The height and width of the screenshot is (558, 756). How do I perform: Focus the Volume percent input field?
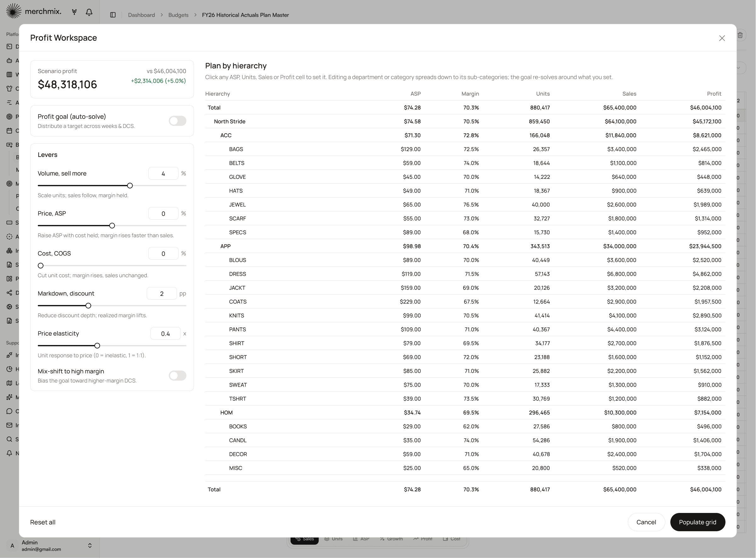tap(163, 174)
